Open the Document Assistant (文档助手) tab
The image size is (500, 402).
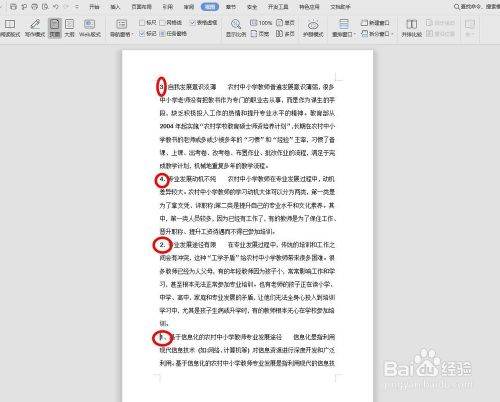pos(340,6)
